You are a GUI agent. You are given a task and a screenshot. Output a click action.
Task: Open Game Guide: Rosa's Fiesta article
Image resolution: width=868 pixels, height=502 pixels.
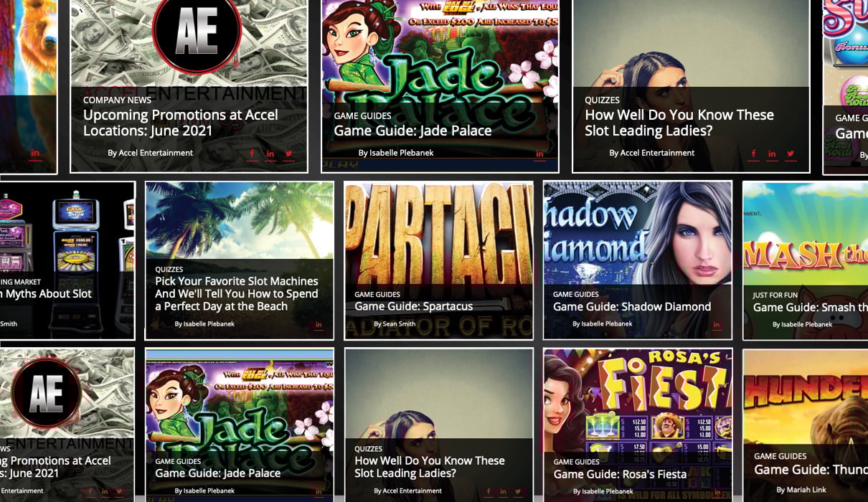(620, 474)
